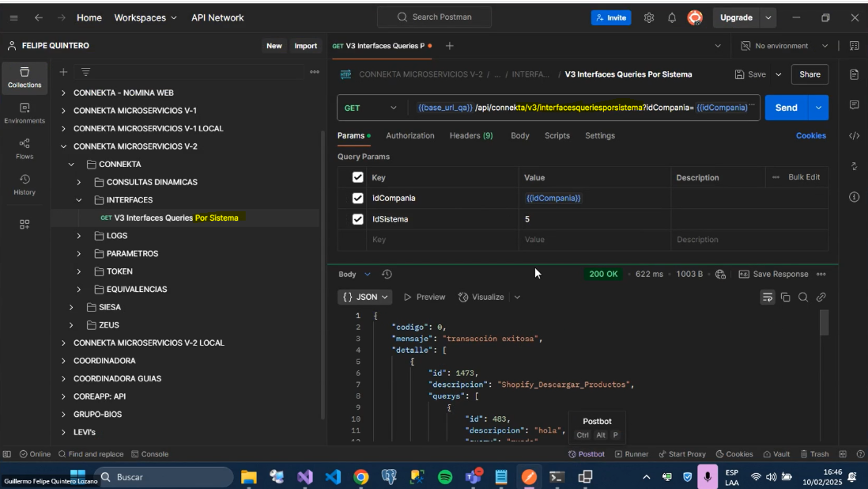Search within the response body
The height and width of the screenshot is (489, 868).
coord(803,298)
